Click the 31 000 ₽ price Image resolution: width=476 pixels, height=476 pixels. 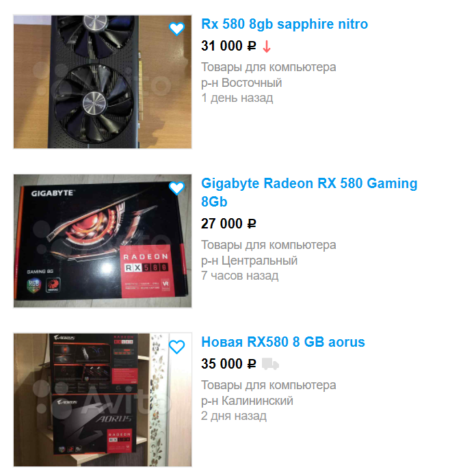pos(228,46)
